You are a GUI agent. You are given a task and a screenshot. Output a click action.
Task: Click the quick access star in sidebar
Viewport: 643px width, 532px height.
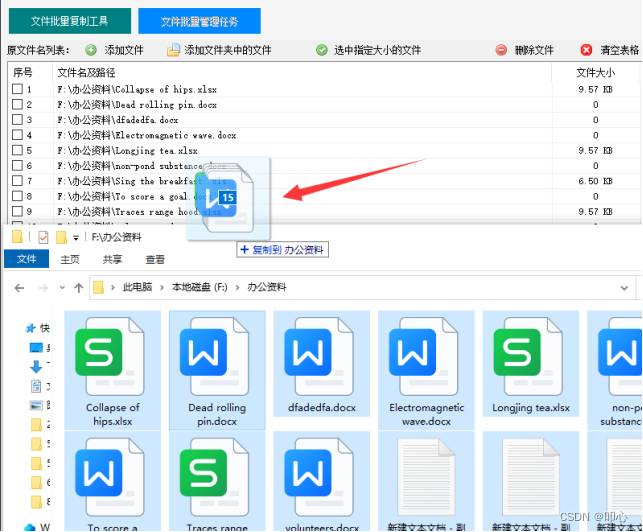(x=31, y=328)
